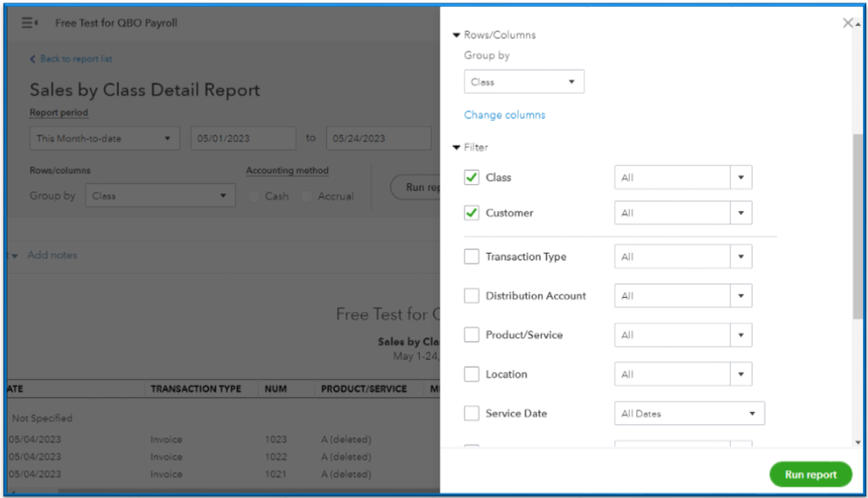Image resolution: width=868 pixels, height=498 pixels.
Task: Go back via Back to report list
Action: (71, 59)
